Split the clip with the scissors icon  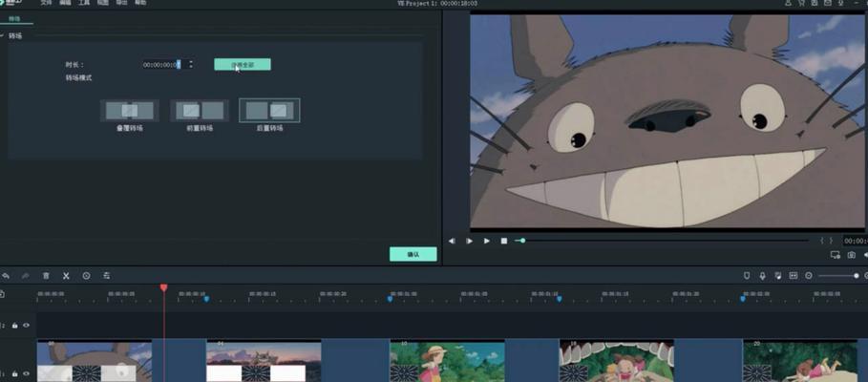point(66,276)
